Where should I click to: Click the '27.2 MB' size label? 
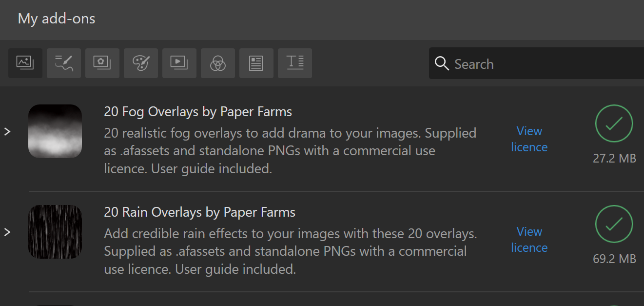pos(614,159)
